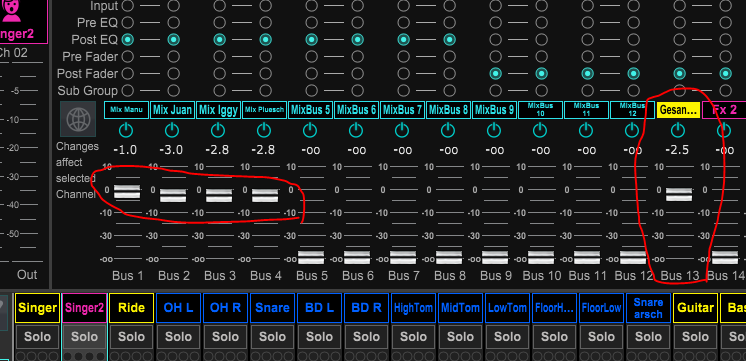Select Sub Group radio for Bus 1
The width and height of the screenshot is (746, 361).
(x=128, y=90)
